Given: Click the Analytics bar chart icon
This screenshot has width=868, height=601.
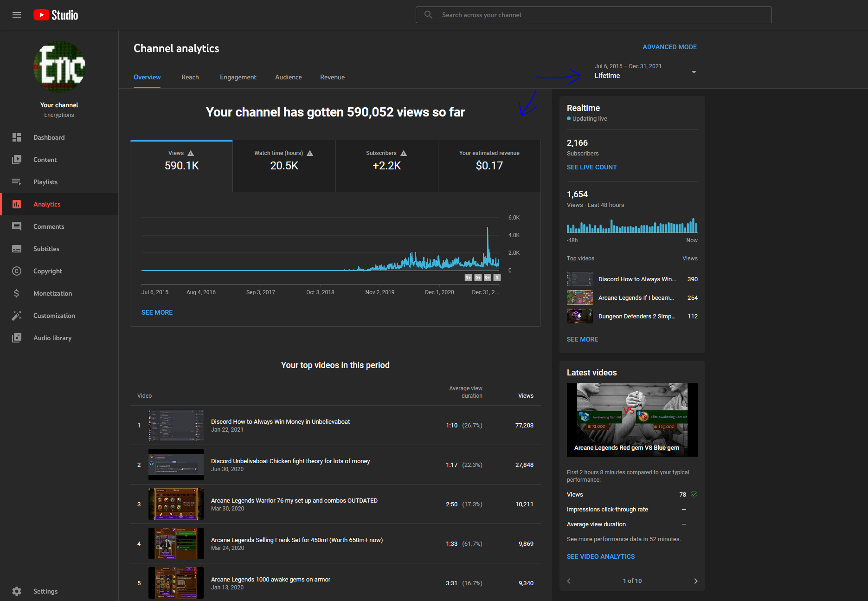Looking at the screenshot, I should tap(17, 204).
